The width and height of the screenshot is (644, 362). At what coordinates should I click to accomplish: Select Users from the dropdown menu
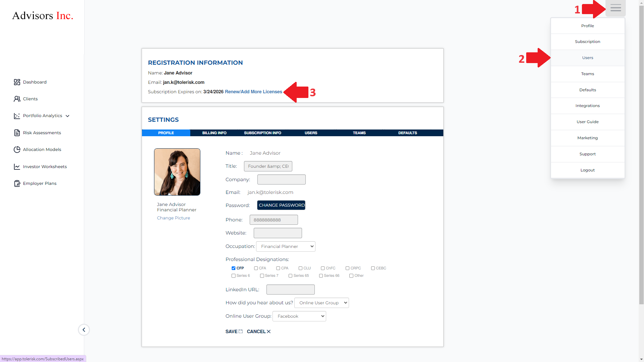pos(587,58)
